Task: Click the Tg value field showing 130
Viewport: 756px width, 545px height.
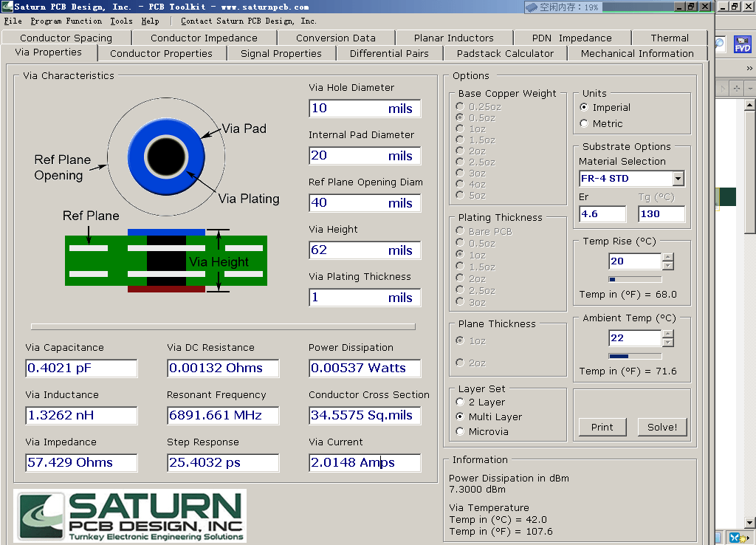Action: [661, 213]
